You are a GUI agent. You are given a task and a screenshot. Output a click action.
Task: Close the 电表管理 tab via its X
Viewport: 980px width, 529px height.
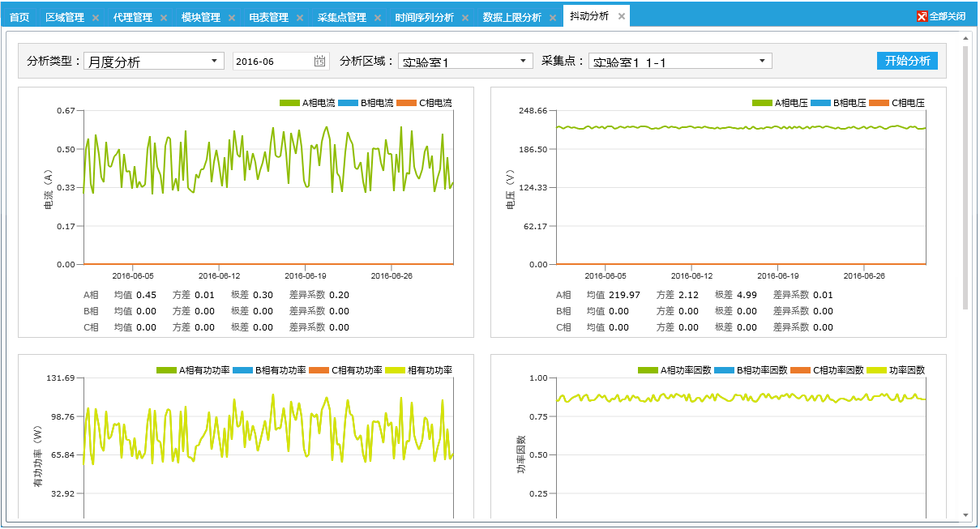300,18
